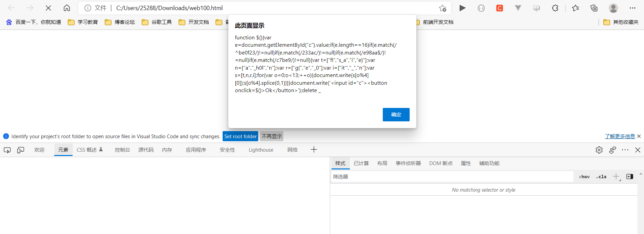Open the 谷歌工具 bookmark folder
644x234 pixels.
[x=156, y=22]
